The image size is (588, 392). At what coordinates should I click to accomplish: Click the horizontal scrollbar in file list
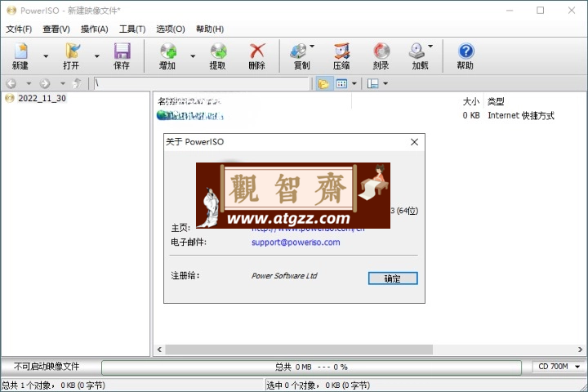[x=299, y=350]
